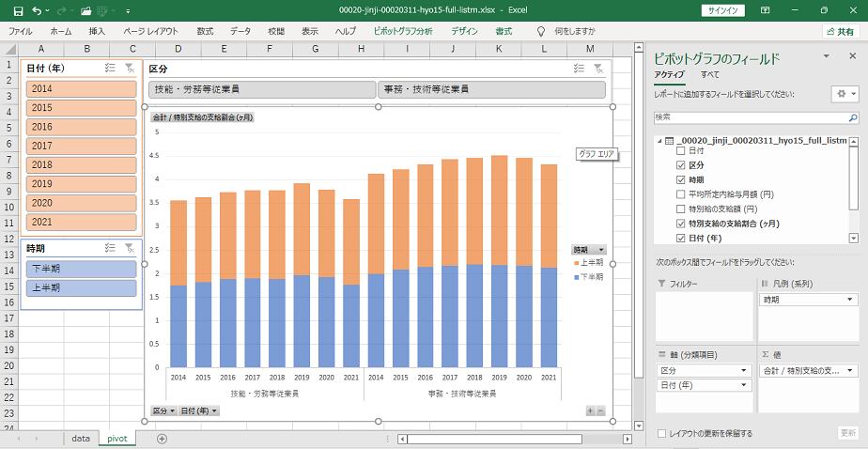This screenshot has width=868, height=449.
Task: Click the Save icon in quick access toolbar
Action: coord(14,9)
